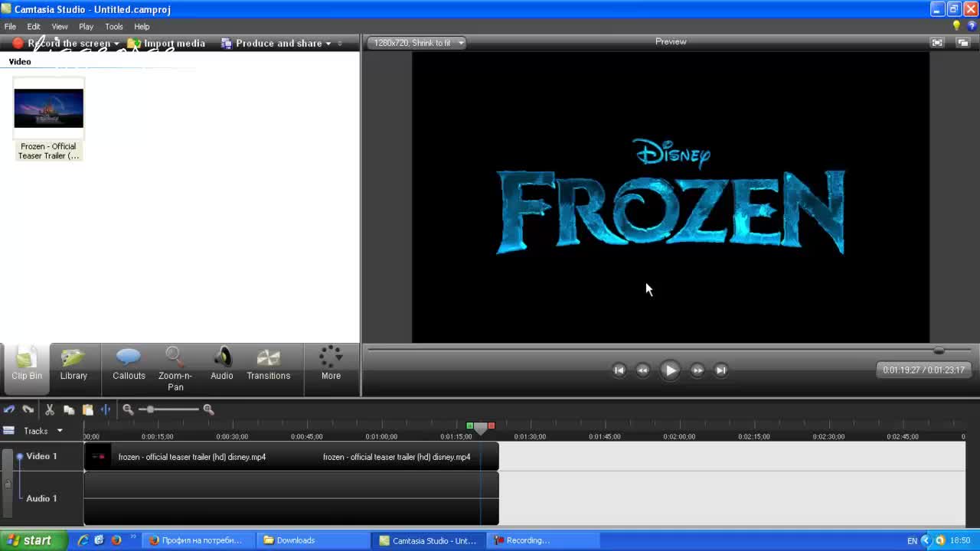This screenshot has height=551, width=980.
Task: Open the Tracks dropdown menu
Action: coord(43,431)
